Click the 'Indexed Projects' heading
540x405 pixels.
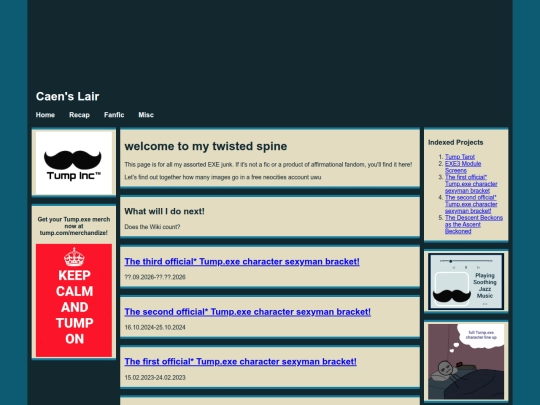coord(456,142)
